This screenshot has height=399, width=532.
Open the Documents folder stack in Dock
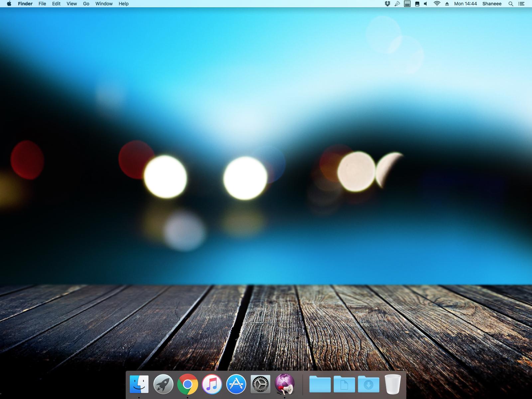point(344,384)
